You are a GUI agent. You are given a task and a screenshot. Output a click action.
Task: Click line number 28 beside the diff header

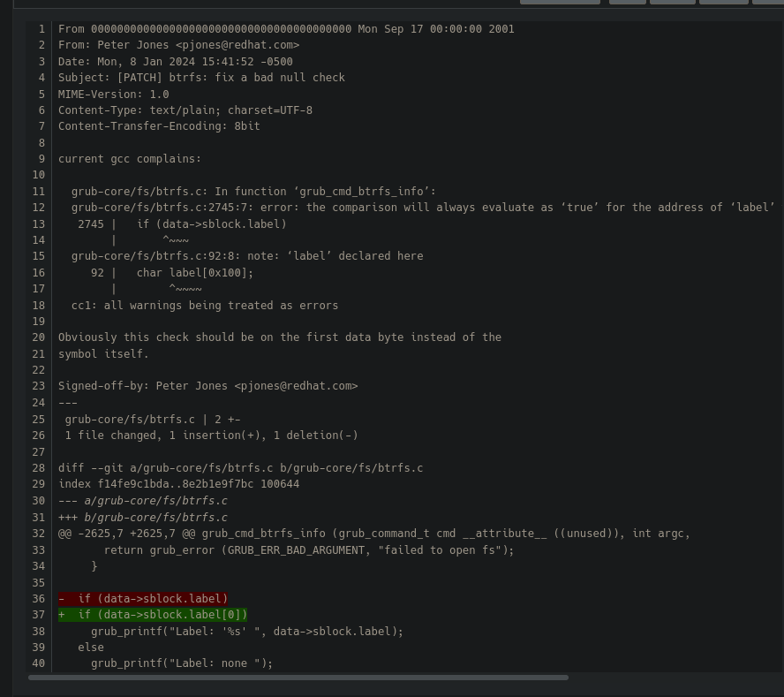[39, 468]
